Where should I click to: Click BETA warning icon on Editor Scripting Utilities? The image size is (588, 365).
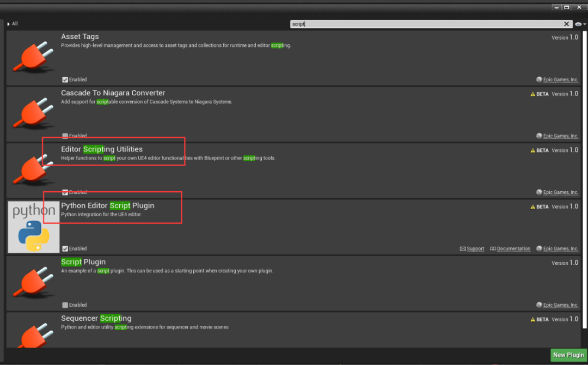(533, 150)
